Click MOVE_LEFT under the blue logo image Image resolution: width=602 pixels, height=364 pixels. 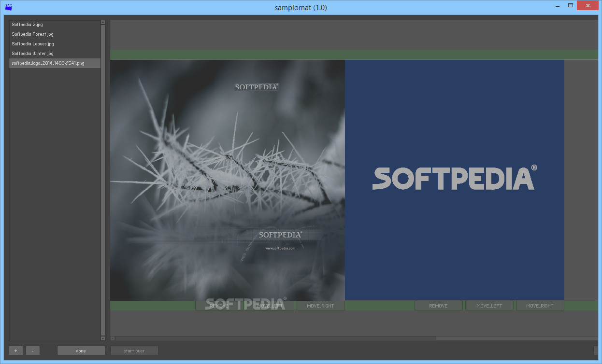pyautogui.click(x=489, y=306)
